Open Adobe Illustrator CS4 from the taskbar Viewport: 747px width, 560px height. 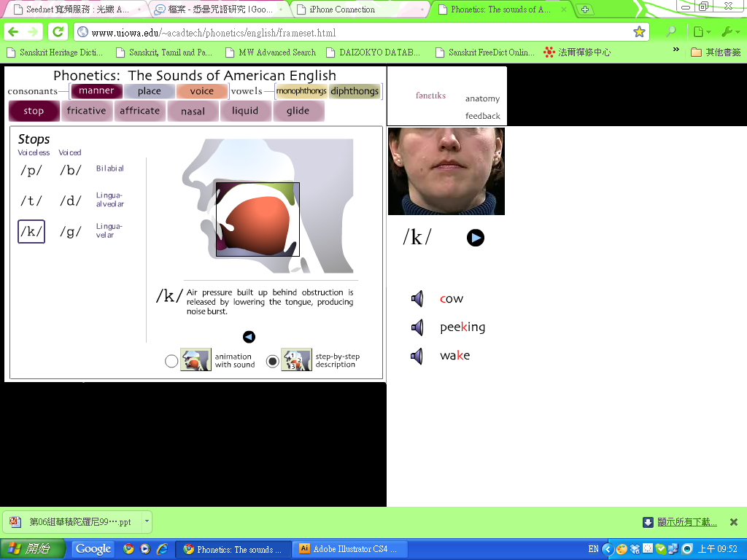coord(350,549)
